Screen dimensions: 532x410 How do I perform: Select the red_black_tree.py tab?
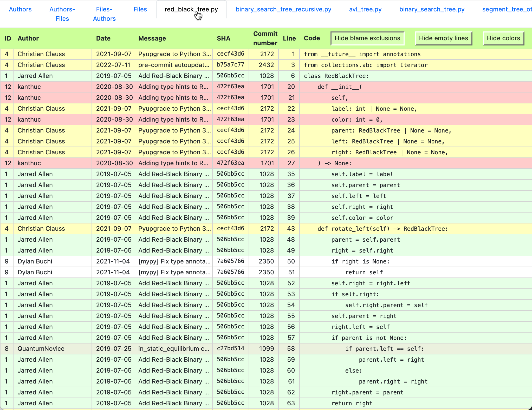pos(191,9)
